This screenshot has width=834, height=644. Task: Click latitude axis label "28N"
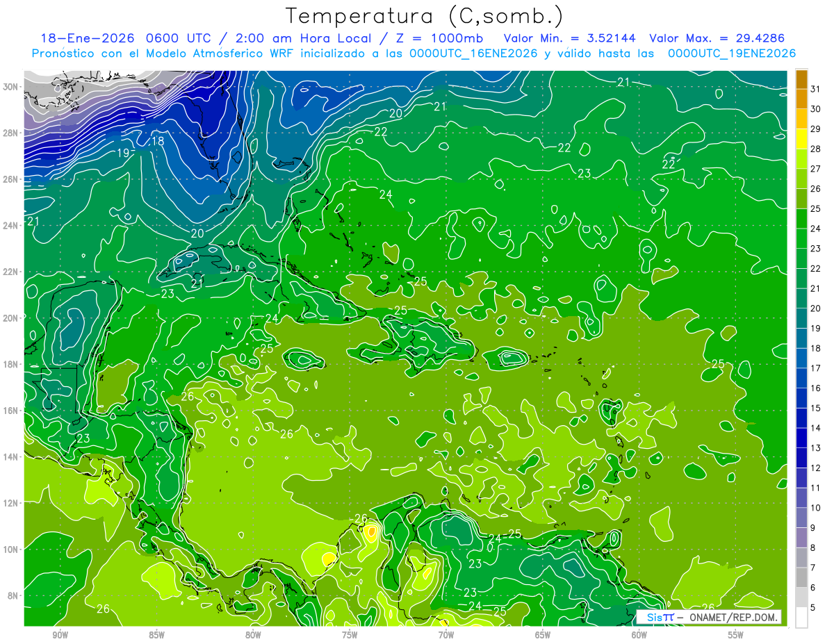12,133
